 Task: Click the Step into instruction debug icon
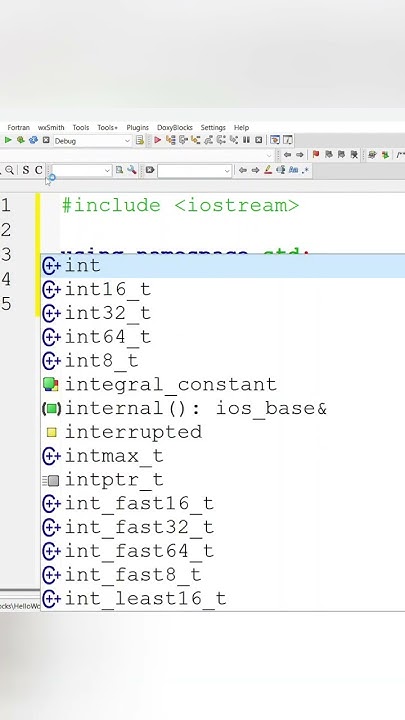pyautogui.click(x=234, y=140)
